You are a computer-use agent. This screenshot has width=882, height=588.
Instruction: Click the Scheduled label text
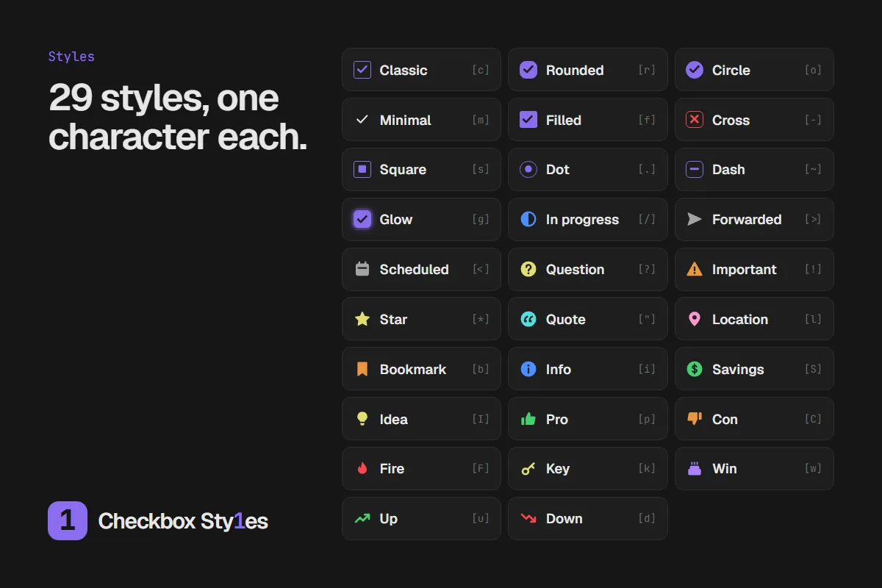(414, 270)
